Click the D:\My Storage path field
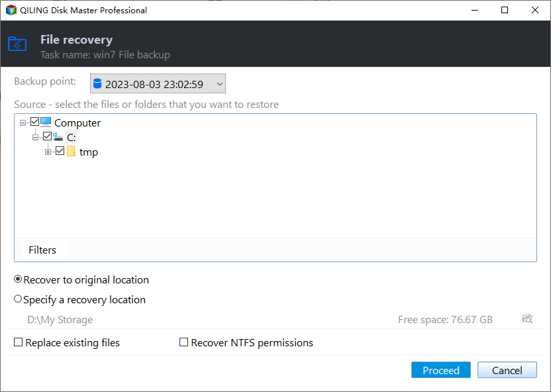 click(60, 320)
